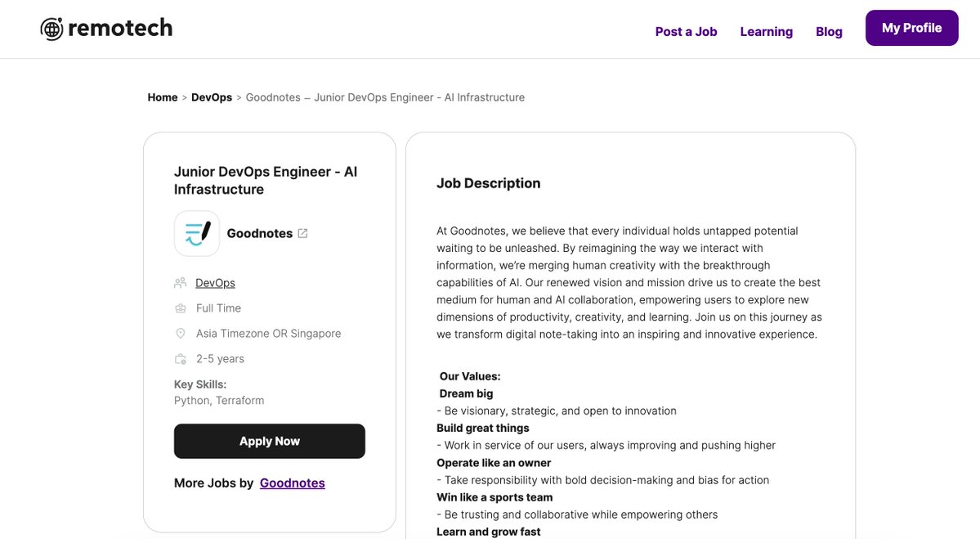This screenshot has height=539, width=980.
Task: Click the 'Job Description' heading
Action: [x=488, y=183]
